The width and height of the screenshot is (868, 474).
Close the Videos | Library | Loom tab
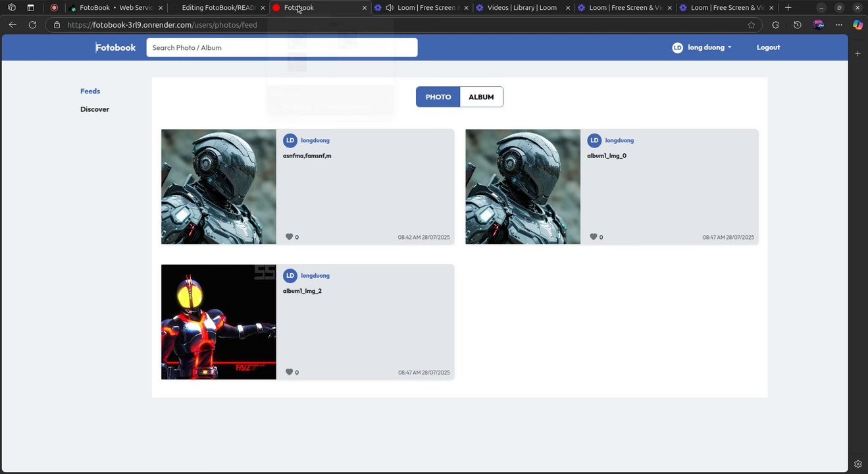568,8
